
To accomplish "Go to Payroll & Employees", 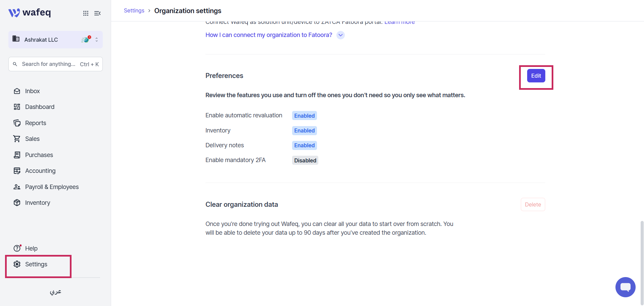I will coord(52,187).
